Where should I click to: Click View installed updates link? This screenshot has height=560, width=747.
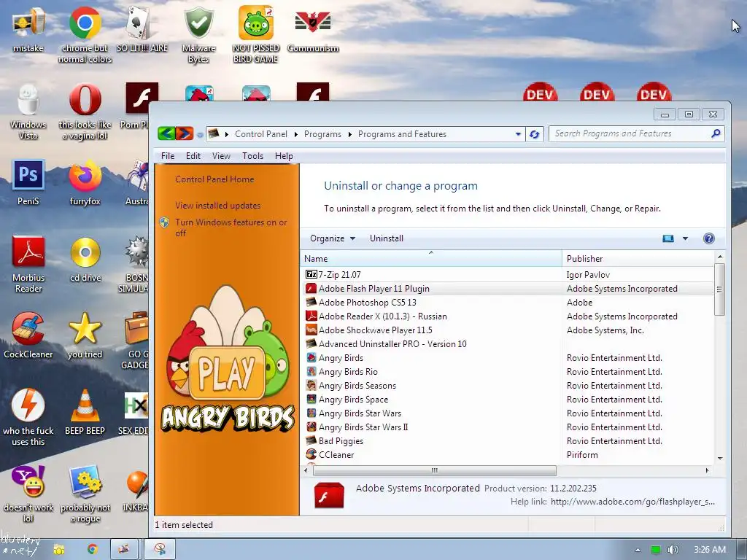[x=217, y=205]
